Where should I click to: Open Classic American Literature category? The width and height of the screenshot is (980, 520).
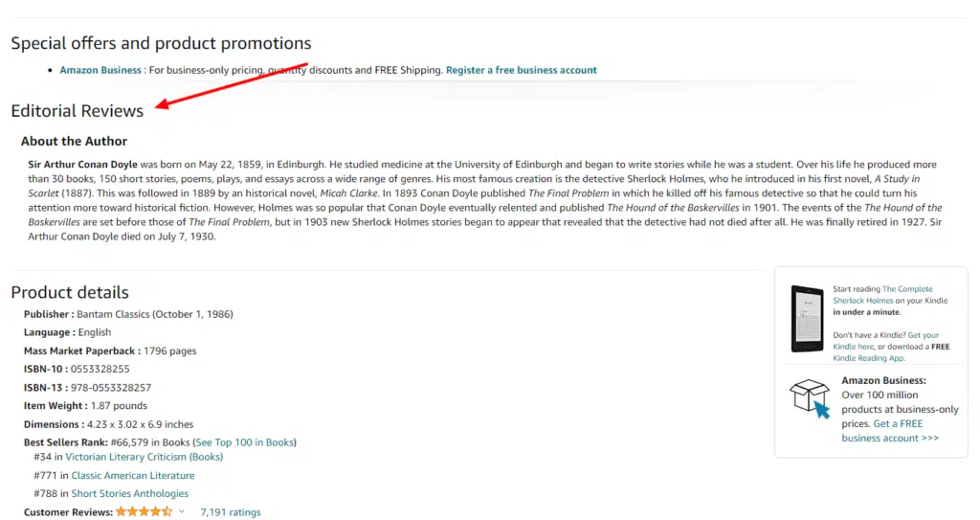pyautogui.click(x=132, y=476)
